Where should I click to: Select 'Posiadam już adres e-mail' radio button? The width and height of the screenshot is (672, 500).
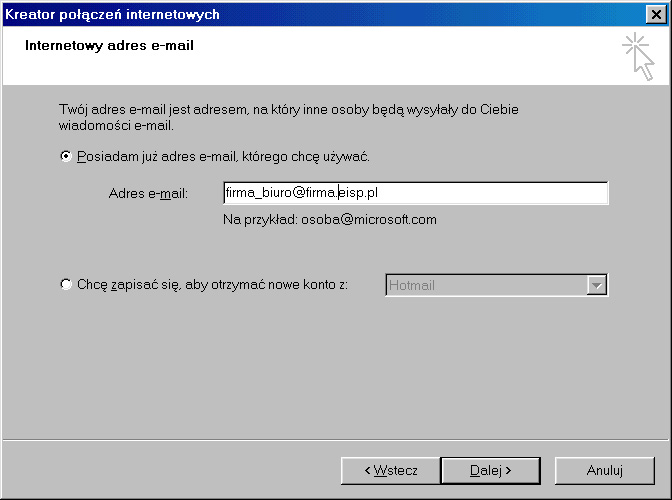(66, 157)
